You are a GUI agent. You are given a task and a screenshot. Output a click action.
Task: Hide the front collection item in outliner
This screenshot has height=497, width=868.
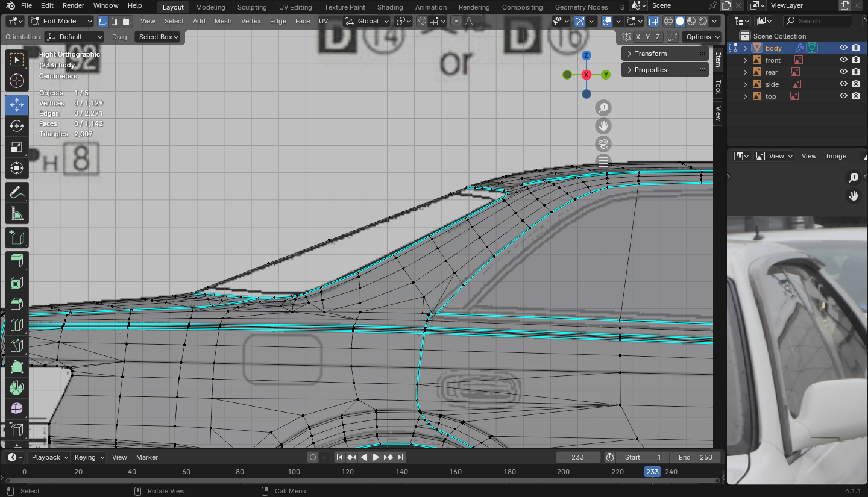tap(843, 60)
